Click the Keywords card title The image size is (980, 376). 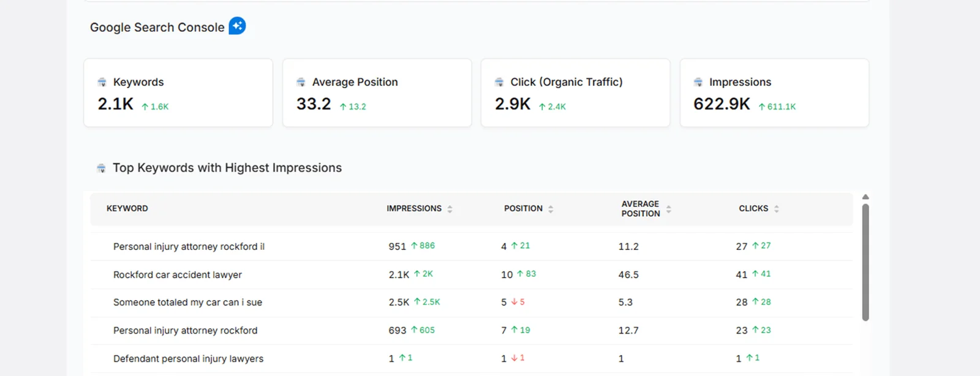pyautogui.click(x=138, y=82)
